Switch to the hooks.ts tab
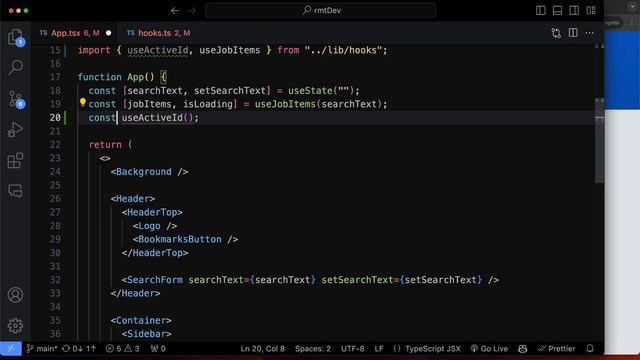The image size is (640, 360). pyautogui.click(x=164, y=33)
